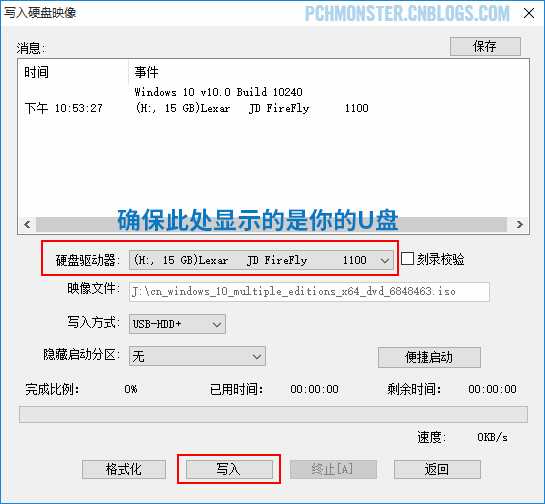Viewport: 545px width, 504px height.
Task: Click the 格式化 (Format) button
Action: click(x=124, y=470)
